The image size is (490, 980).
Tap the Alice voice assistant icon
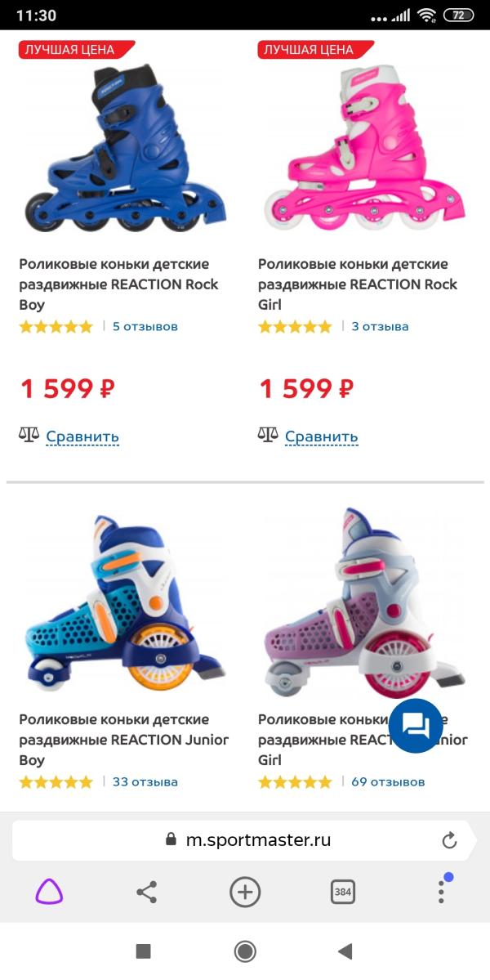[49, 891]
